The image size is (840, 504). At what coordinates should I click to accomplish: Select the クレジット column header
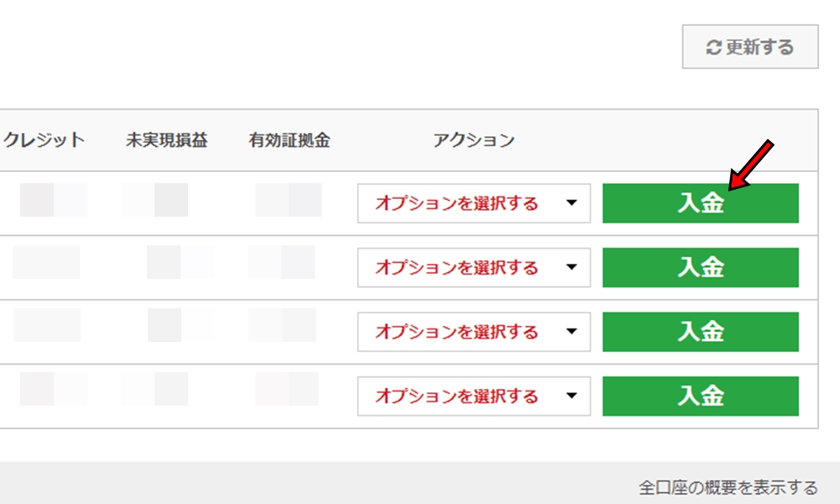coord(45,140)
